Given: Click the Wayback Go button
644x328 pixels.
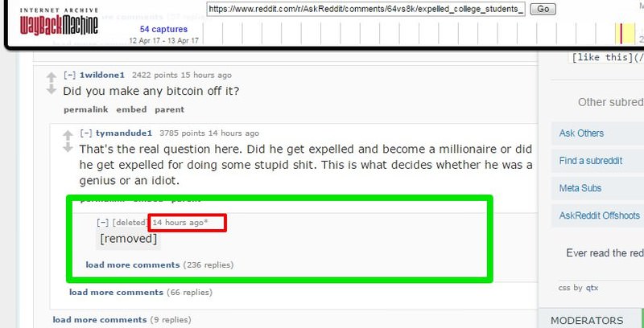Looking at the screenshot, I should pos(543,9).
